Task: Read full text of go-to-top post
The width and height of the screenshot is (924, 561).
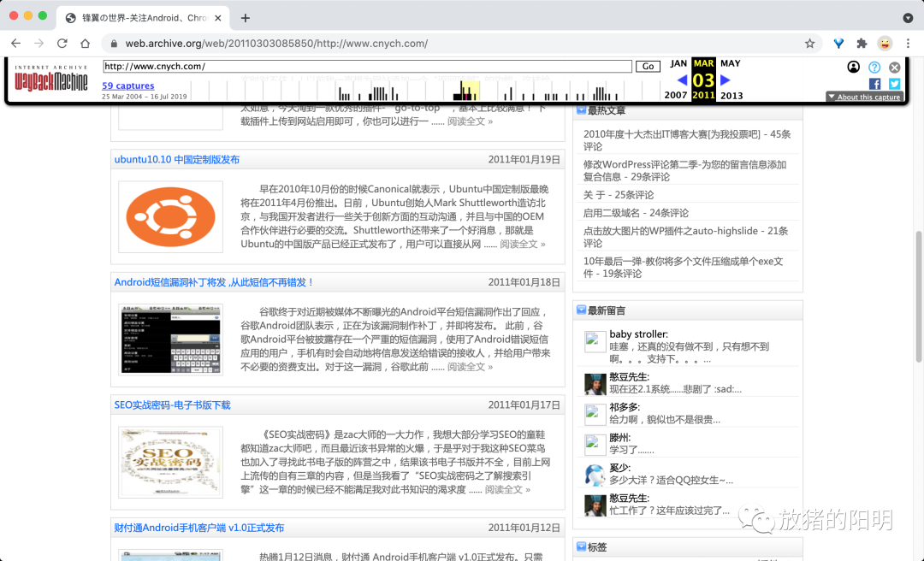Action: 470,121
